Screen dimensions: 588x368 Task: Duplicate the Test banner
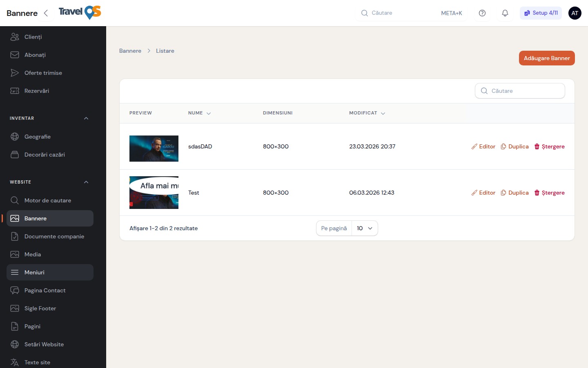click(x=514, y=193)
